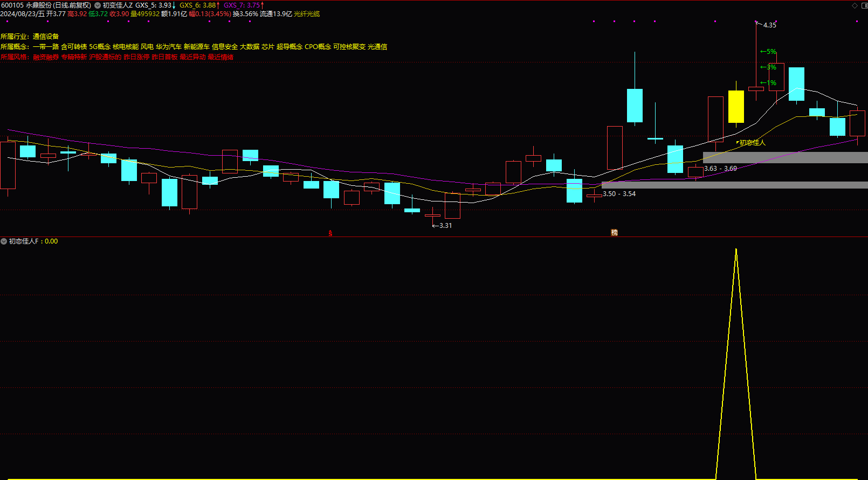Open the 超导概念 concept tag
Viewport: 868px width, 480px height.
[x=290, y=47]
